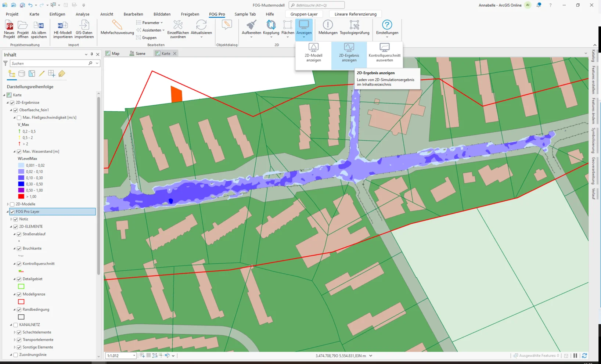Image resolution: width=601 pixels, height=364 pixels.
Task: Switch to the Szene view tab
Action: [x=137, y=53]
